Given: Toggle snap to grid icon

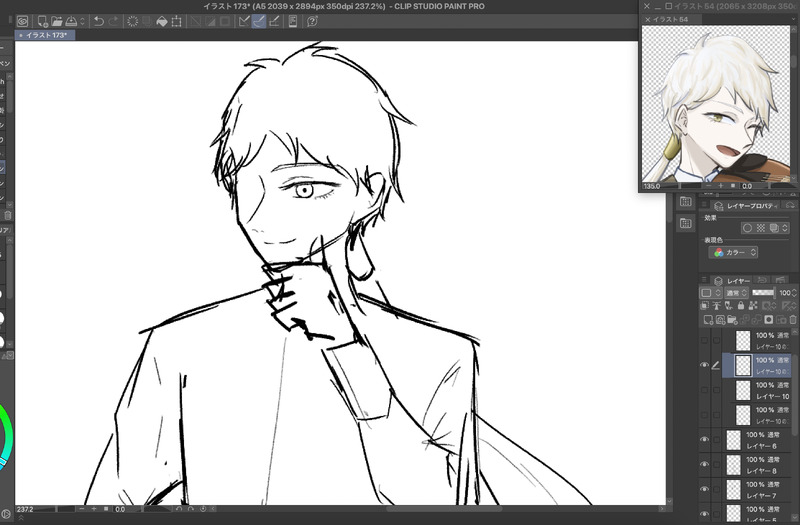Looking at the screenshot, I should point(274,21).
